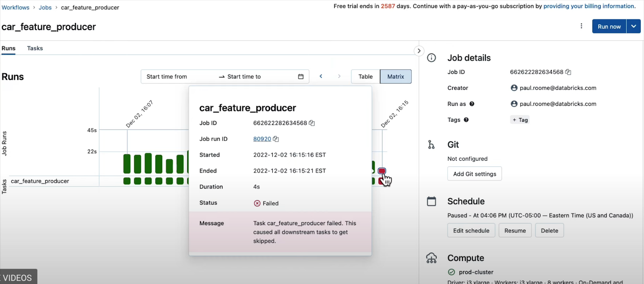Click the Add Git settings button
This screenshot has height=284, width=644.
click(x=475, y=174)
